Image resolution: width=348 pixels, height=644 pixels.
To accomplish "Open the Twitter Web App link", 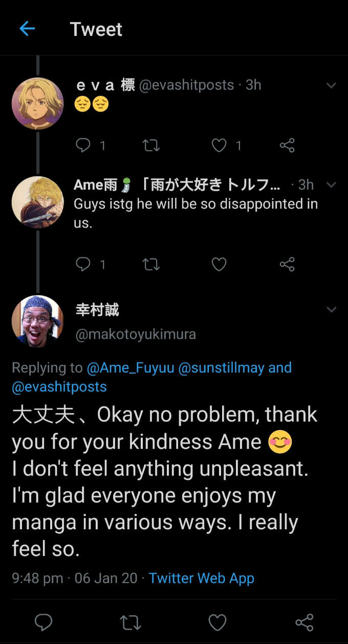I will (202, 578).
